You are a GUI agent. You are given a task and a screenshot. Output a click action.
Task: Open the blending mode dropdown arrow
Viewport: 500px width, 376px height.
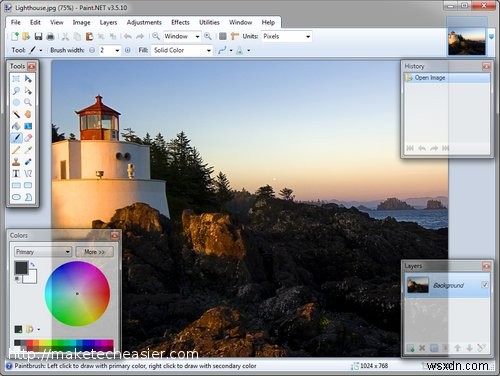pyautogui.click(x=248, y=51)
